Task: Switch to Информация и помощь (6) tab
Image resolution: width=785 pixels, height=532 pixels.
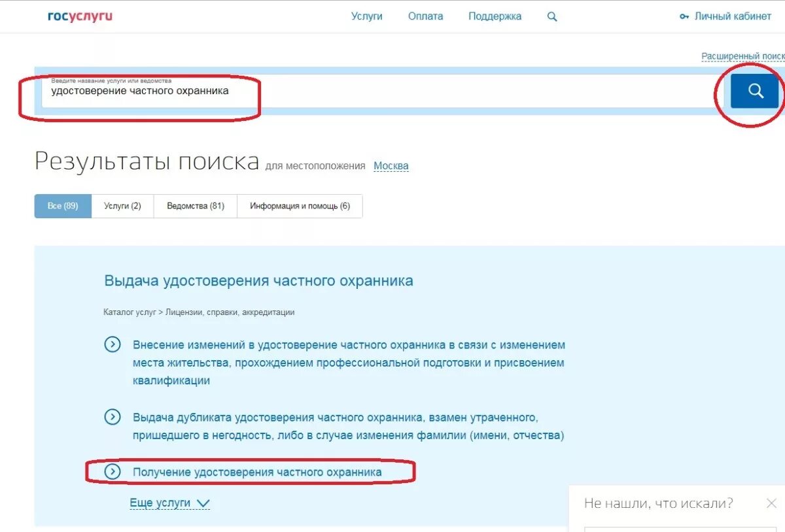Action: [300, 206]
